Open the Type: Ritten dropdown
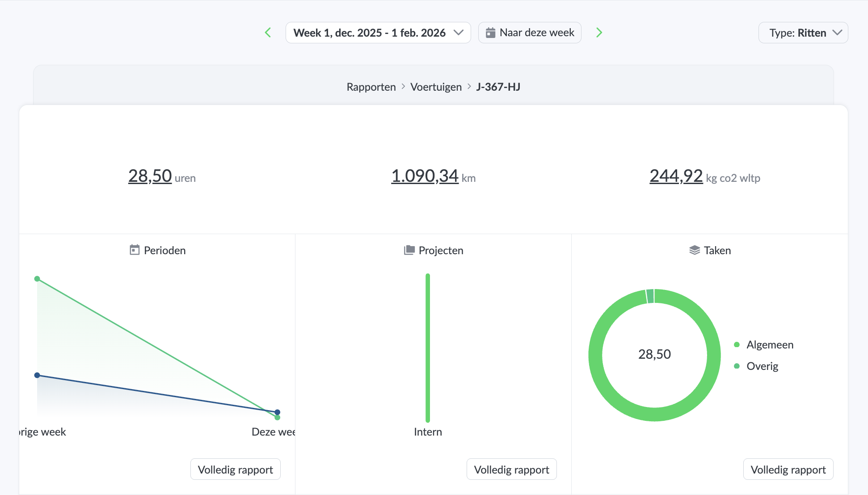This screenshot has height=495, width=868. point(803,33)
